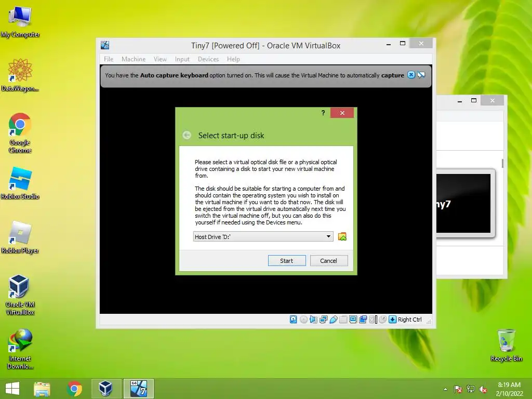Open File Explorer from the taskbar
The height and width of the screenshot is (399, 532).
coord(42,389)
